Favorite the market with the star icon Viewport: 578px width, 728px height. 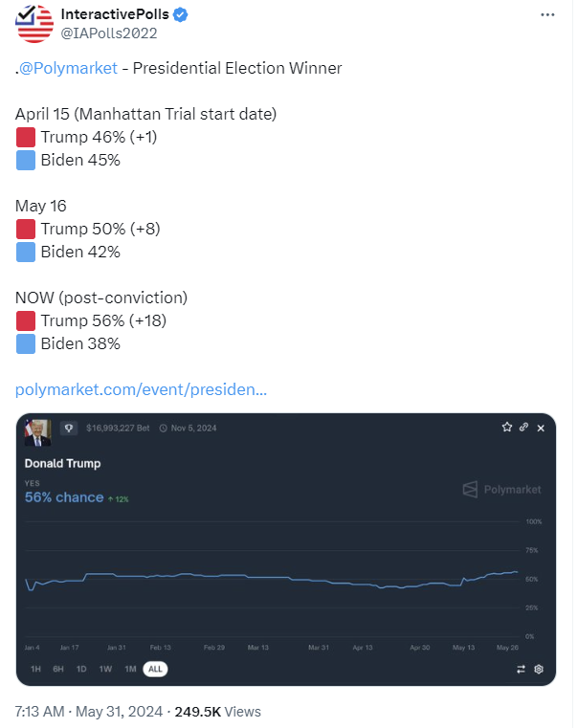[507, 428]
